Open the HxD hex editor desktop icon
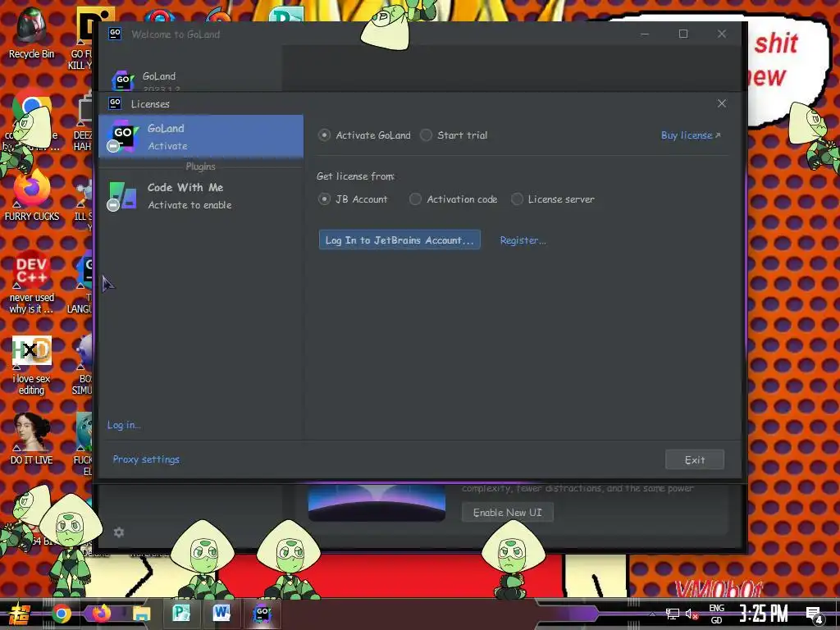Screen dimensions: 840x630 point(32,365)
